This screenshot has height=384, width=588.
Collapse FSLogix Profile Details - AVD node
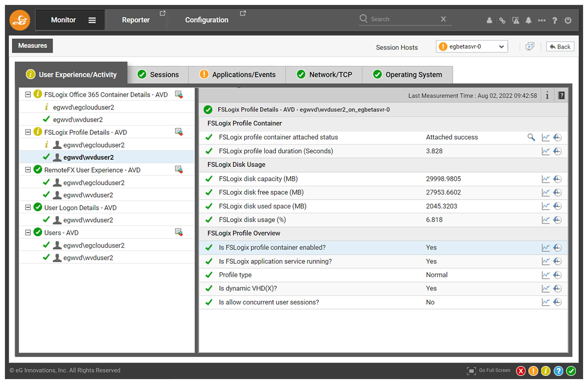28,132
